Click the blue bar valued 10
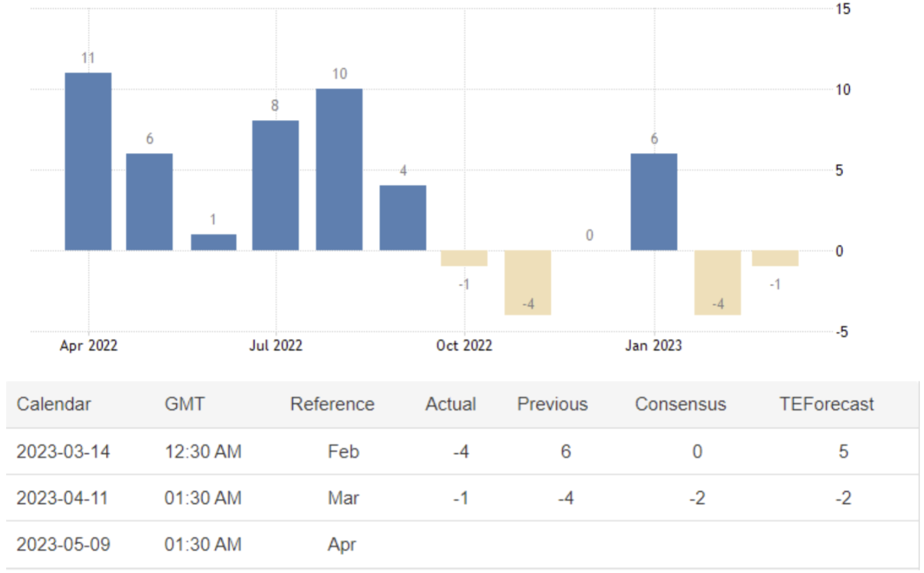Screen dimensions: 924x573 pos(339,169)
